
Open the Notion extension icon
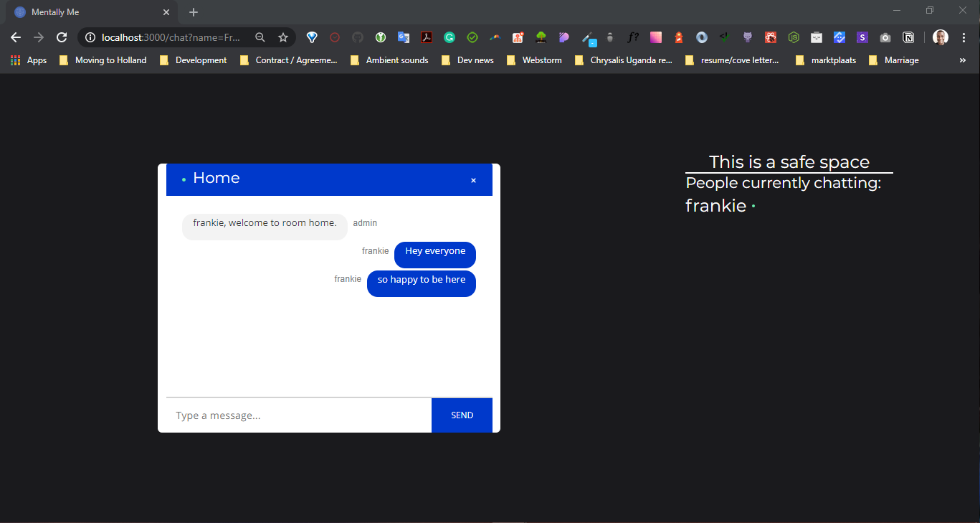coord(908,37)
